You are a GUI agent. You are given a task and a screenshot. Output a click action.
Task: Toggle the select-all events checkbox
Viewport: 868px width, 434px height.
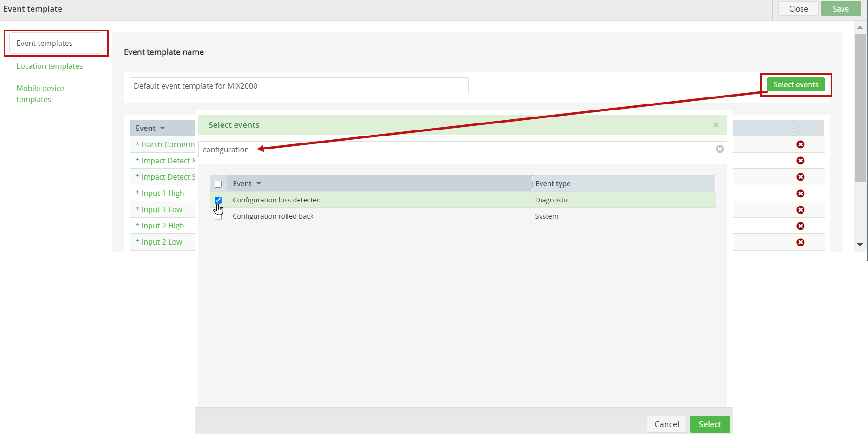point(218,184)
